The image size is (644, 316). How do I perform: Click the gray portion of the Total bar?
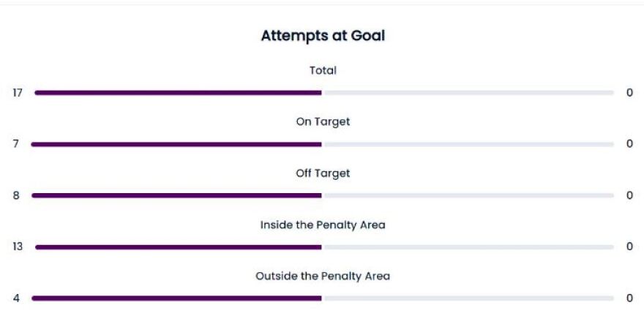(x=468, y=93)
